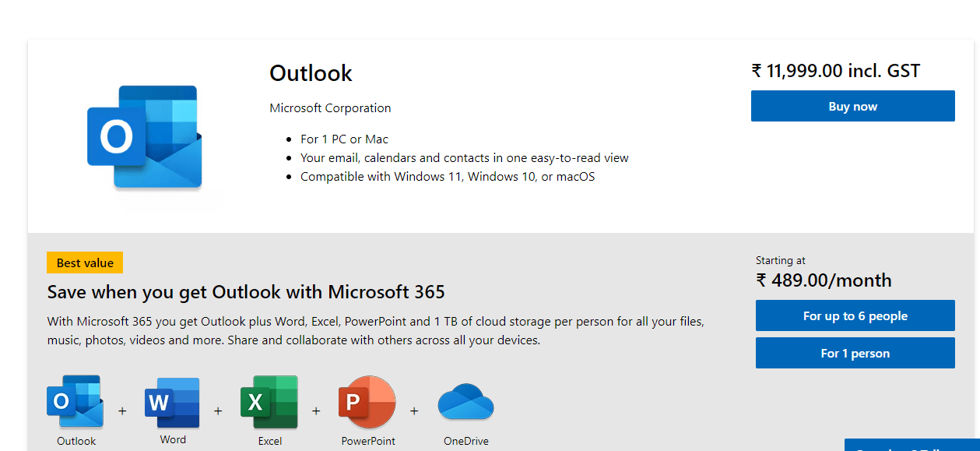Select the Outlook icon in the apps row

[x=75, y=400]
